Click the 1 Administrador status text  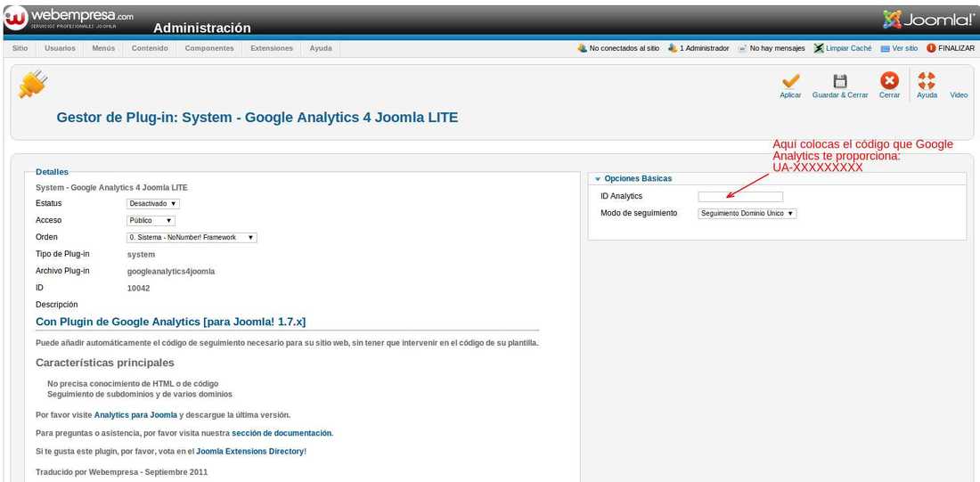coord(705,48)
